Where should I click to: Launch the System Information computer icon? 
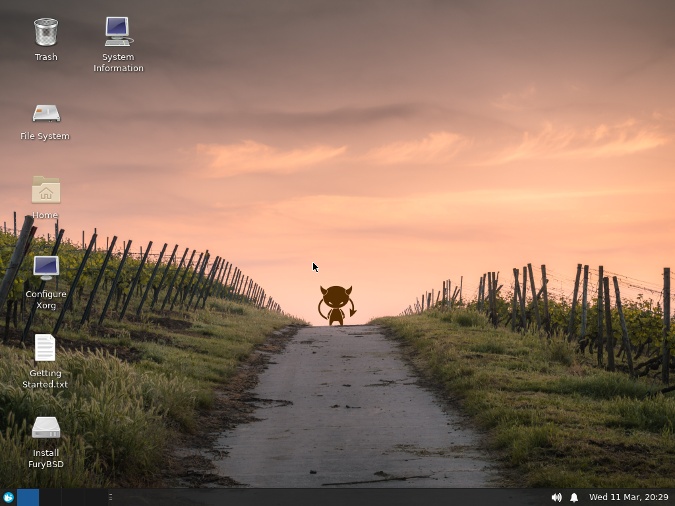coord(118,32)
